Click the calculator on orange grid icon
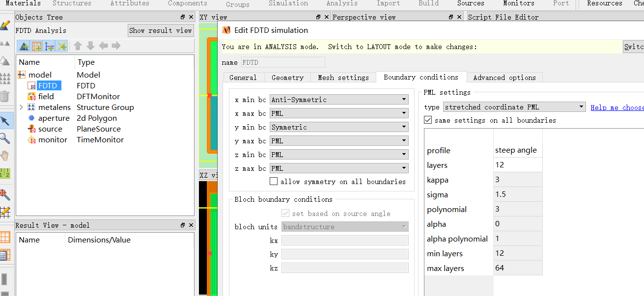This screenshot has height=296, width=644. click(x=5, y=255)
